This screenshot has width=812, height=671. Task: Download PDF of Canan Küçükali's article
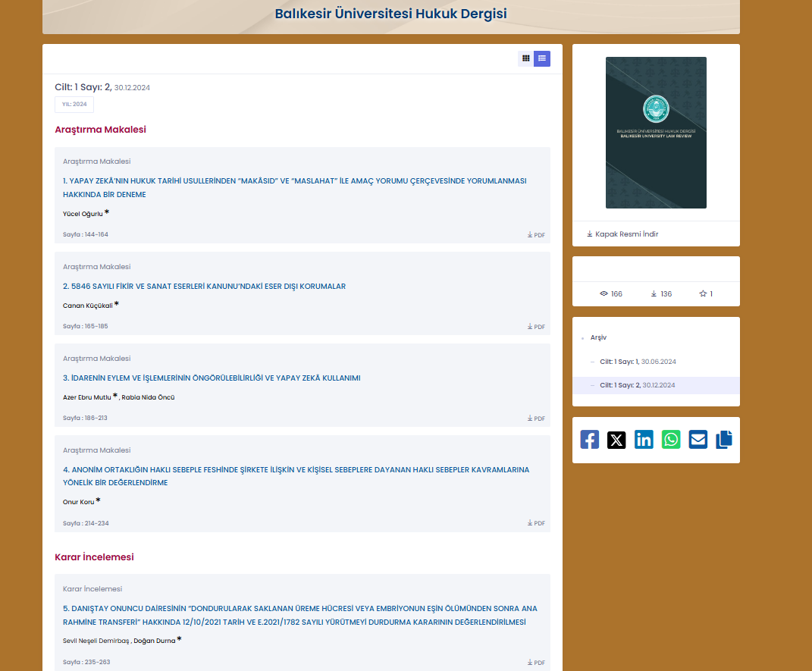536,327
